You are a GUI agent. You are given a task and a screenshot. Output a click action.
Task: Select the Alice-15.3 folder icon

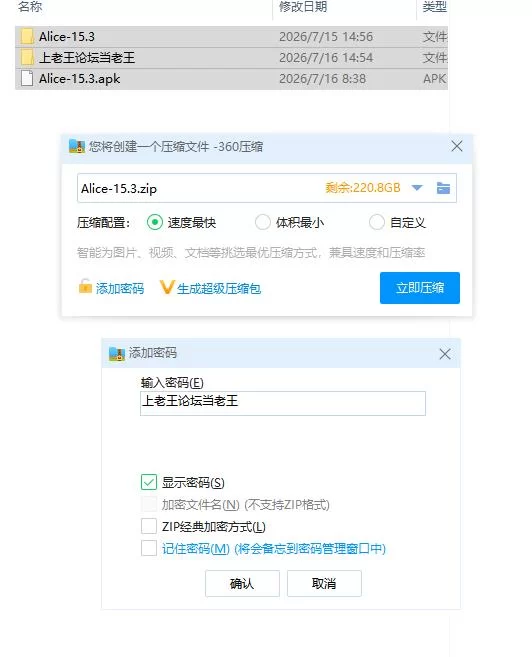pos(27,36)
